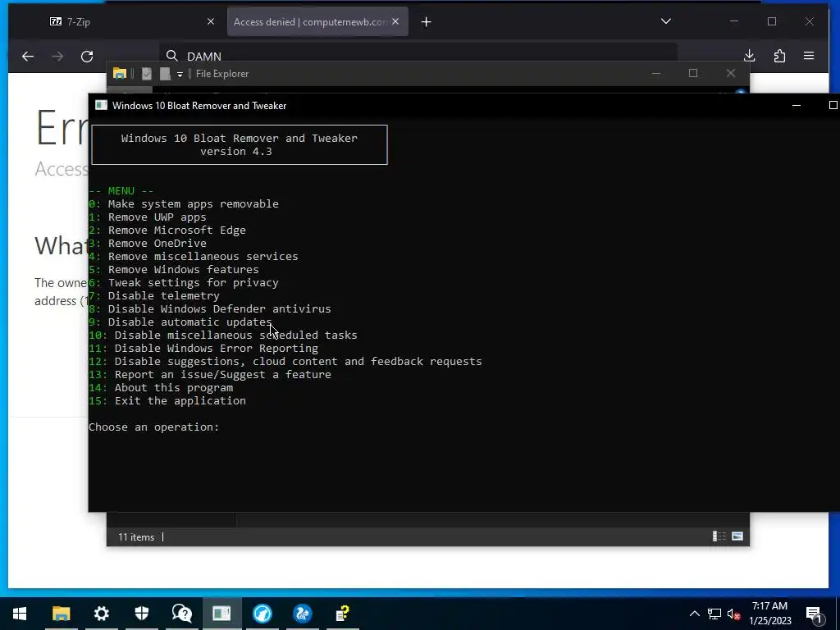The height and width of the screenshot is (630, 840).
Task: Open the blue browser icon in taskbar
Action: tap(262, 614)
